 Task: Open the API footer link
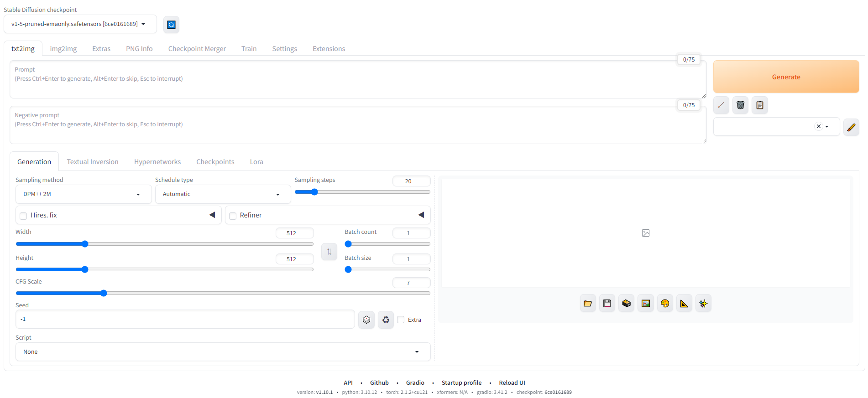click(348, 383)
